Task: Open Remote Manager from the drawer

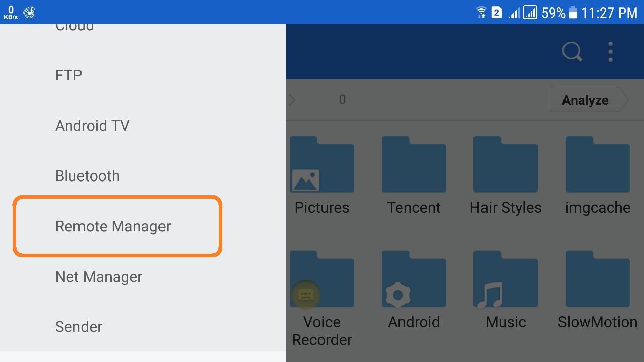Action: pos(113,226)
